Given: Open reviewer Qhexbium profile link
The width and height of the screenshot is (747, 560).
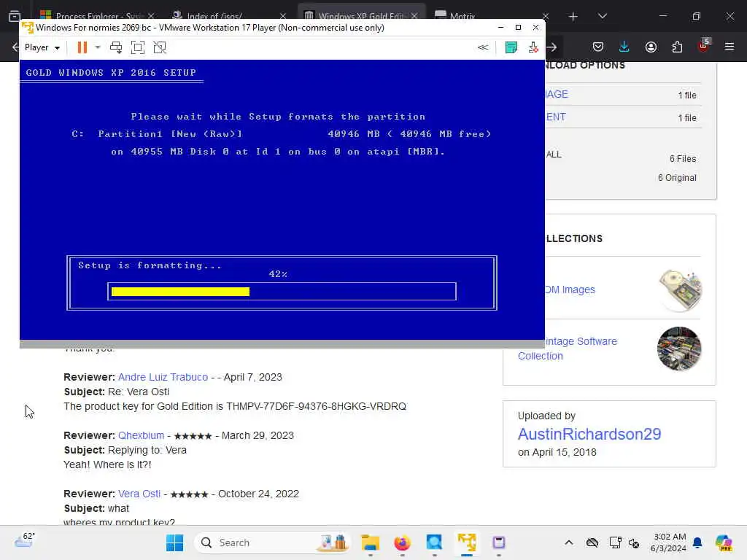Looking at the screenshot, I should click(141, 435).
